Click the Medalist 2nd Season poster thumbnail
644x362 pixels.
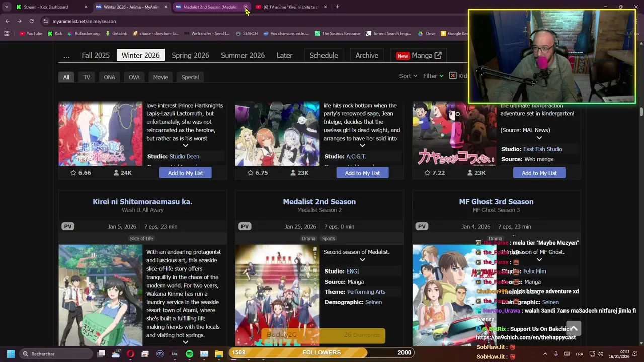click(x=277, y=295)
